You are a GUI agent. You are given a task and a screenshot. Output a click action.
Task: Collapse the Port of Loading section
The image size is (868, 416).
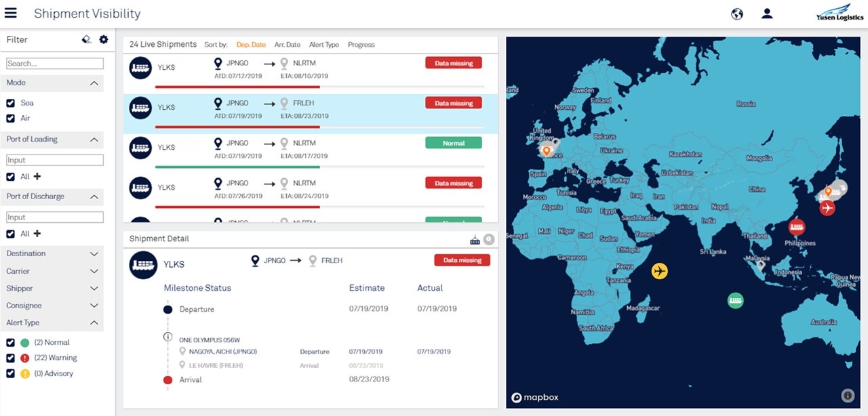pos(94,140)
